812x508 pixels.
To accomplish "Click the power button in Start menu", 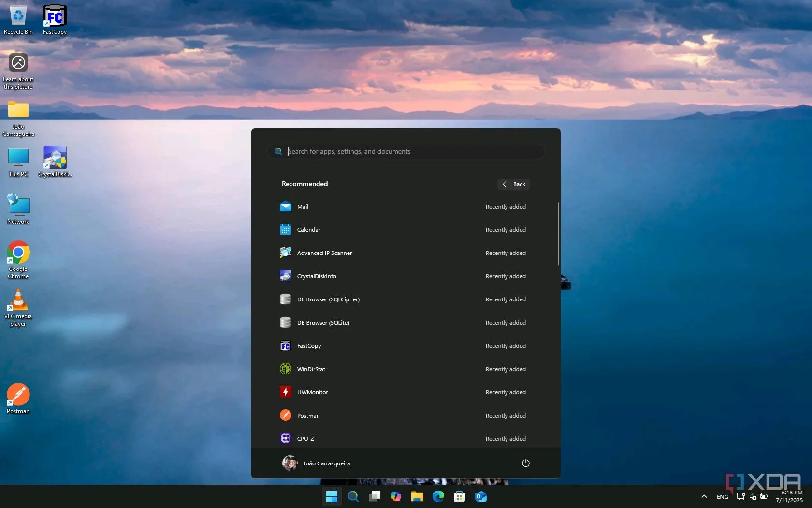I will 525,463.
